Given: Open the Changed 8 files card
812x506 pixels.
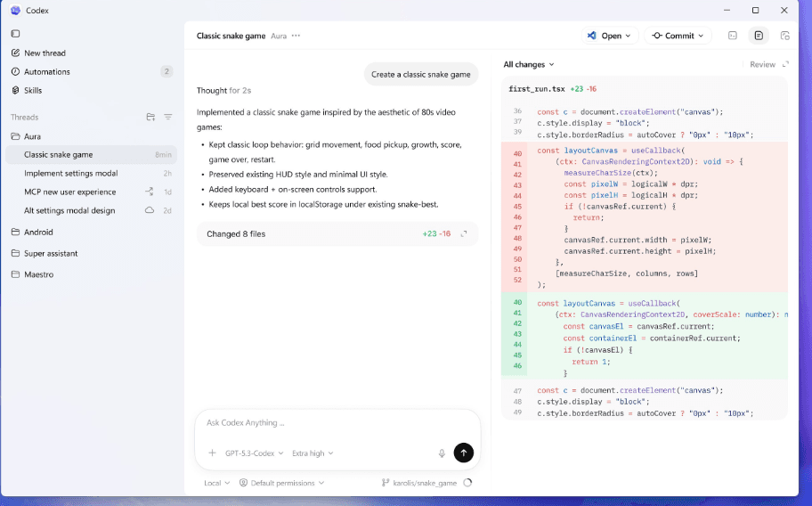Looking at the screenshot, I should pyautogui.click(x=337, y=233).
